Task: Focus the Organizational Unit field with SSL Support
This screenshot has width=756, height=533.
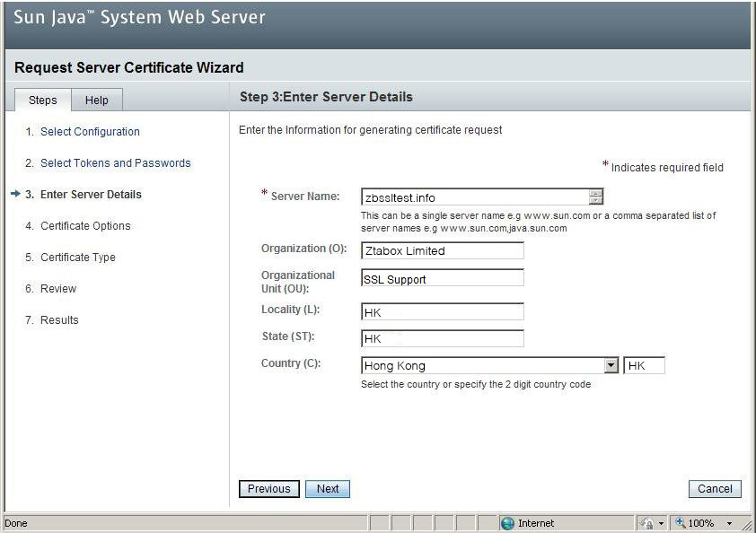Action: click(x=442, y=279)
